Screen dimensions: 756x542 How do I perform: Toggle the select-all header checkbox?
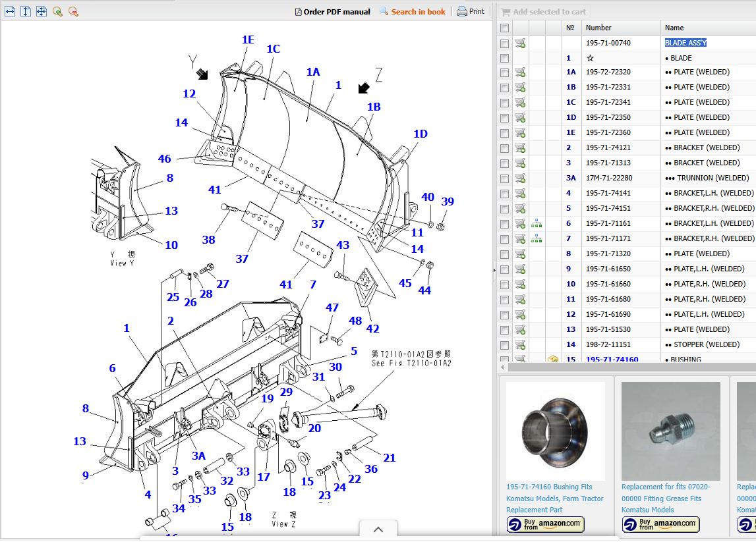(x=504, y=28)
